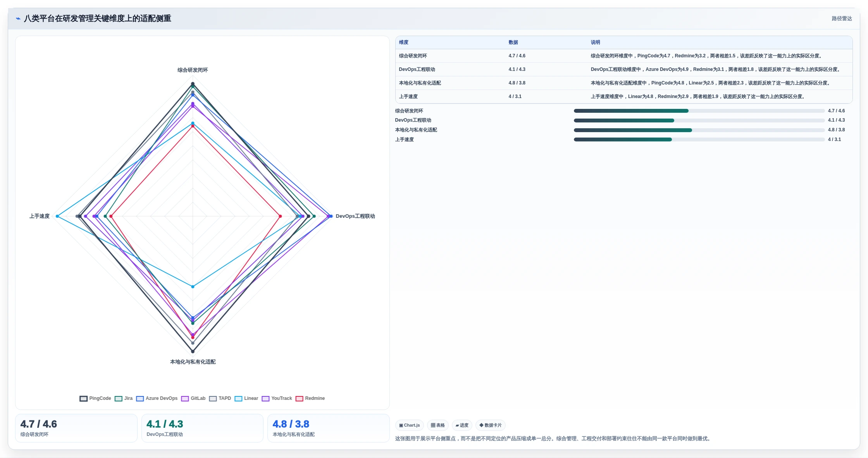Viewport: 868px width, 458px height.
Task: Click radar axis label 本地化与私有化适配
Action: 193,362
